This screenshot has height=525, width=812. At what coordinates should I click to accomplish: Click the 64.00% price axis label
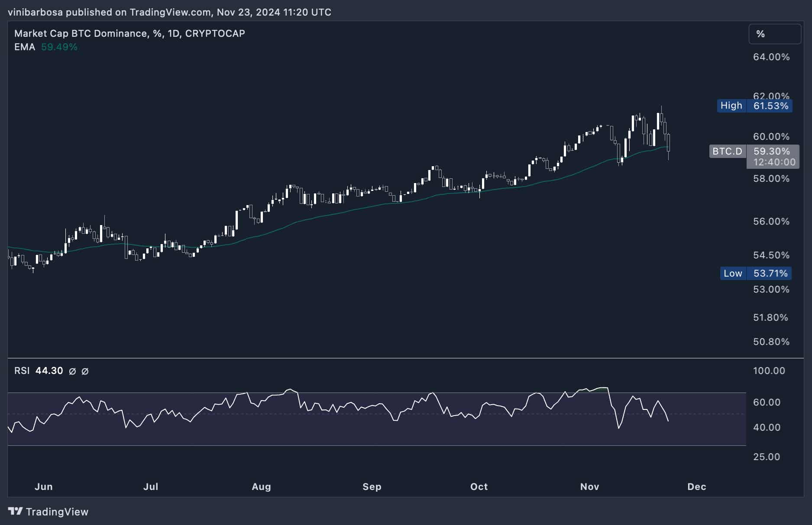(x=771, y=57)
